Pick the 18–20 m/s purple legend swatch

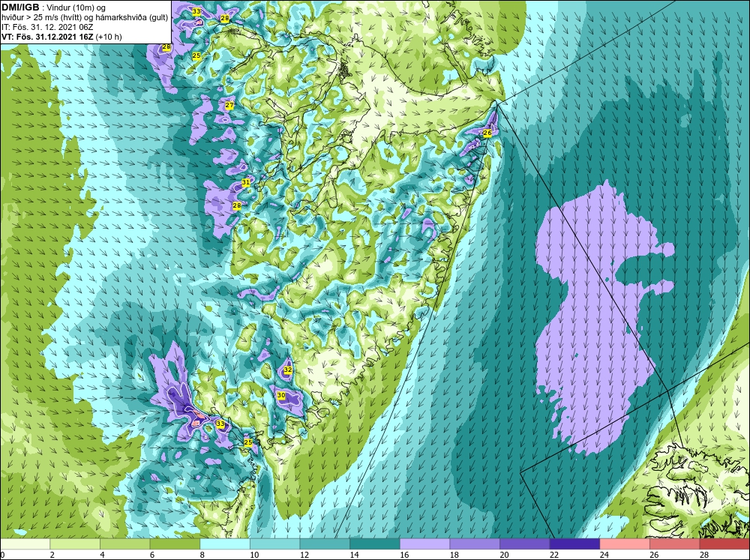[x=475, y=544]
